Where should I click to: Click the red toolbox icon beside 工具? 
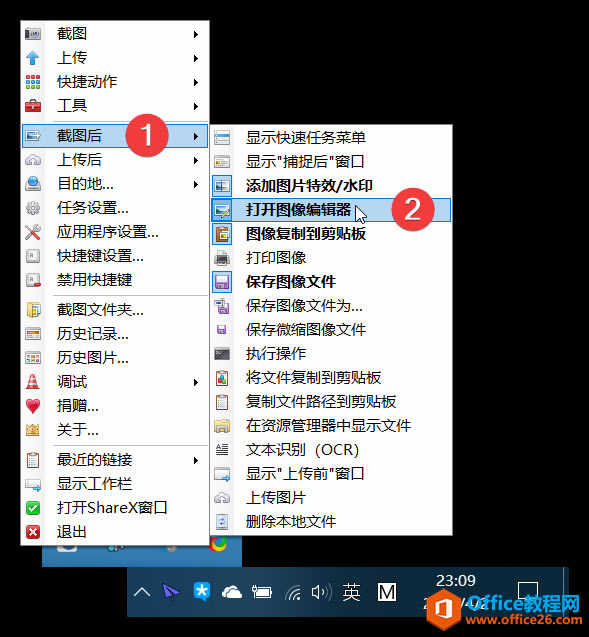[x=33, y=106]
